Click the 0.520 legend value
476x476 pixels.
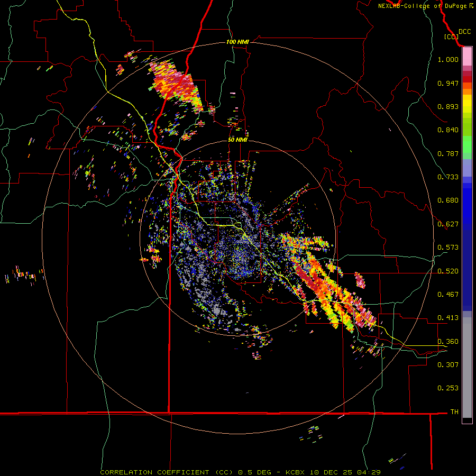coord(448,271)
